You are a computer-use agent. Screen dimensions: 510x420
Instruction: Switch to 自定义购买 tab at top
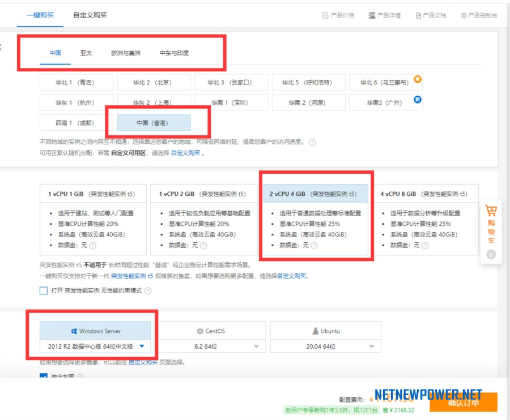[x=90, y=15]
